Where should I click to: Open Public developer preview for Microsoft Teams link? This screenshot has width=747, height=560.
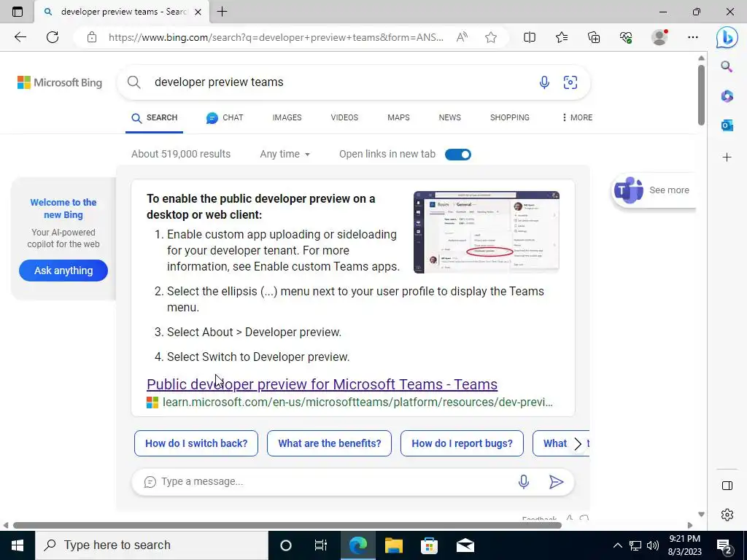coord(322,384)
